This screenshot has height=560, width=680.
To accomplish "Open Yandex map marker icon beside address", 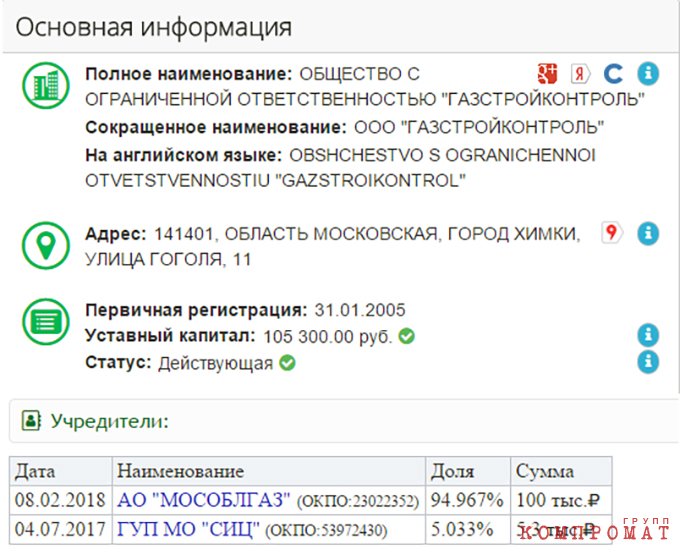I will [612, 233].
